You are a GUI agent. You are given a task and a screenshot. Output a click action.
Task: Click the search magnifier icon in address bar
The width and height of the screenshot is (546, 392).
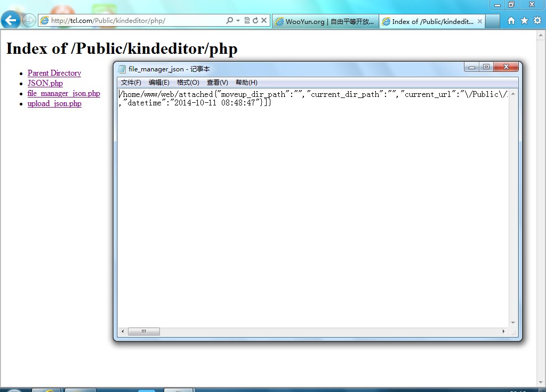(229, 21)
